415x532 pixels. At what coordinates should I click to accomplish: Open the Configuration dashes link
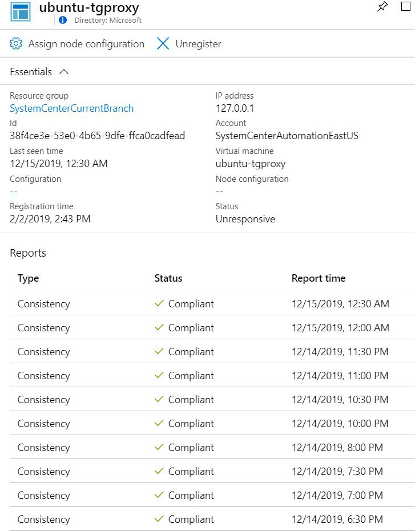click(14, 192)
